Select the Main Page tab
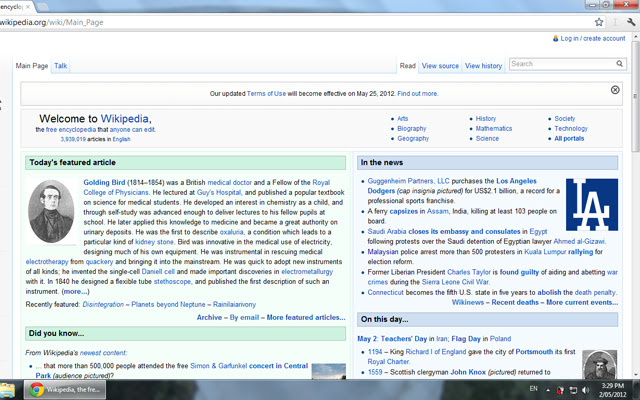This screenshot has height=400, width=640. (32, 66)
